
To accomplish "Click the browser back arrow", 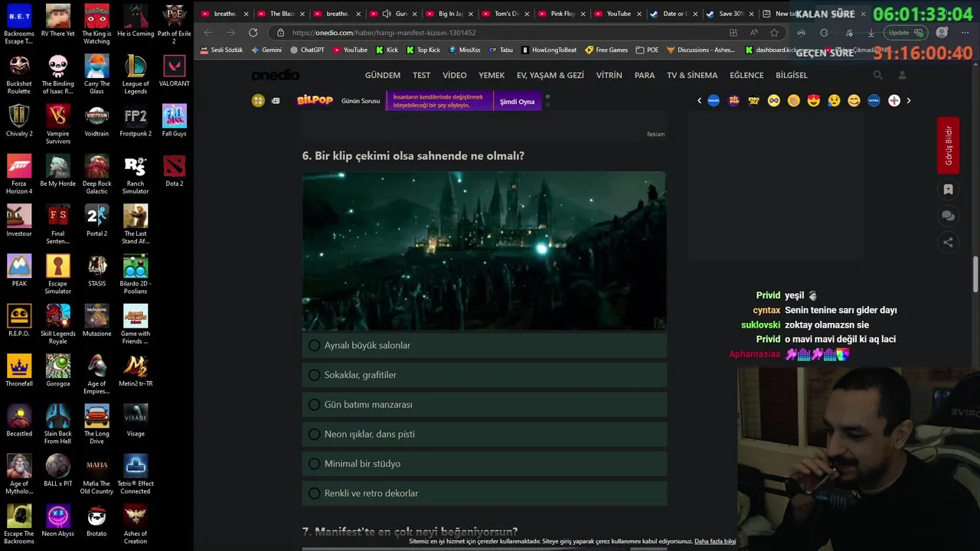I will [208, 32].
